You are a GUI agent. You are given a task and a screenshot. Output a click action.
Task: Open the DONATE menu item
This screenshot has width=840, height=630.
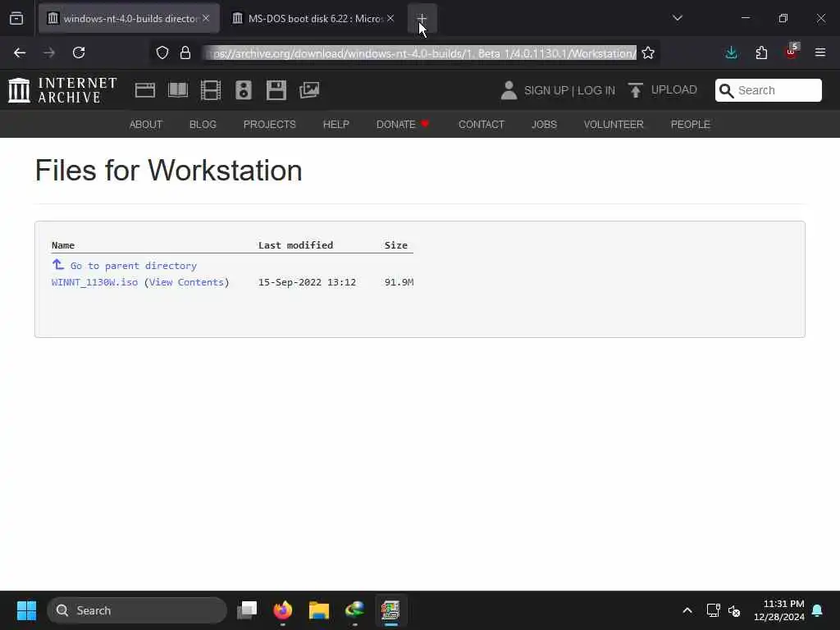403,125
